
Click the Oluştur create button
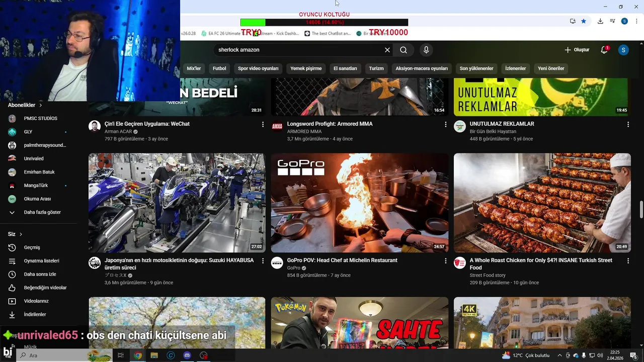(x=577, y=50)
